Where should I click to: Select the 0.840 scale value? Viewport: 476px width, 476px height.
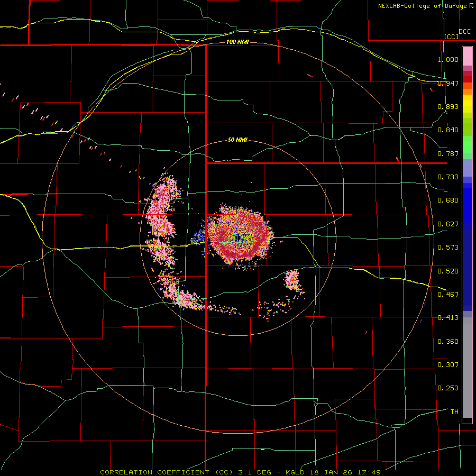pyautogui.click(x=448, y=130)
